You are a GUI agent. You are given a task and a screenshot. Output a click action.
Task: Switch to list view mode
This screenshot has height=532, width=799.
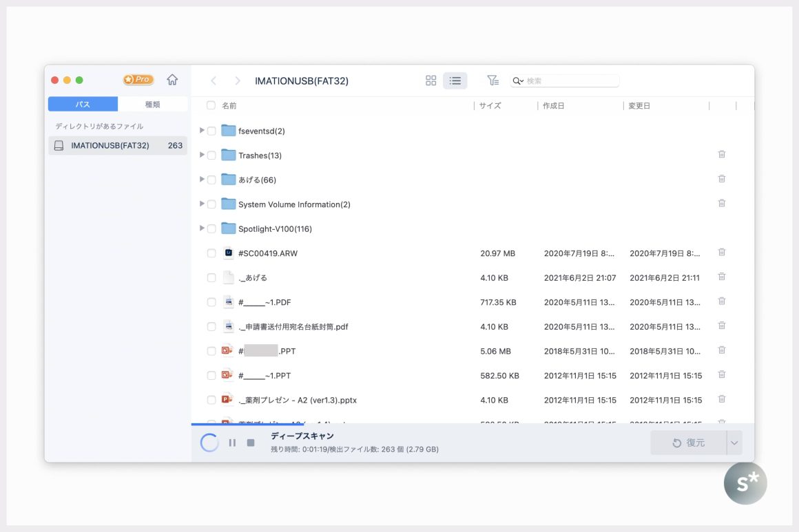pos(455,81)
